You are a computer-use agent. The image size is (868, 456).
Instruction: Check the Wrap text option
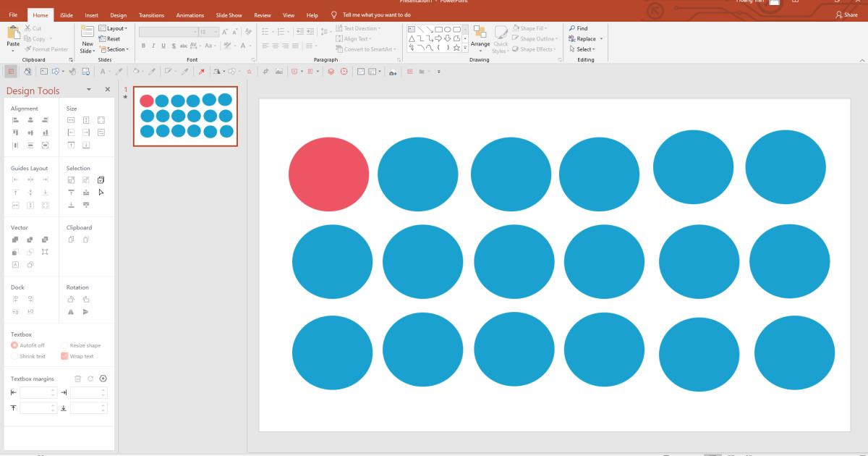click(64, 356)
